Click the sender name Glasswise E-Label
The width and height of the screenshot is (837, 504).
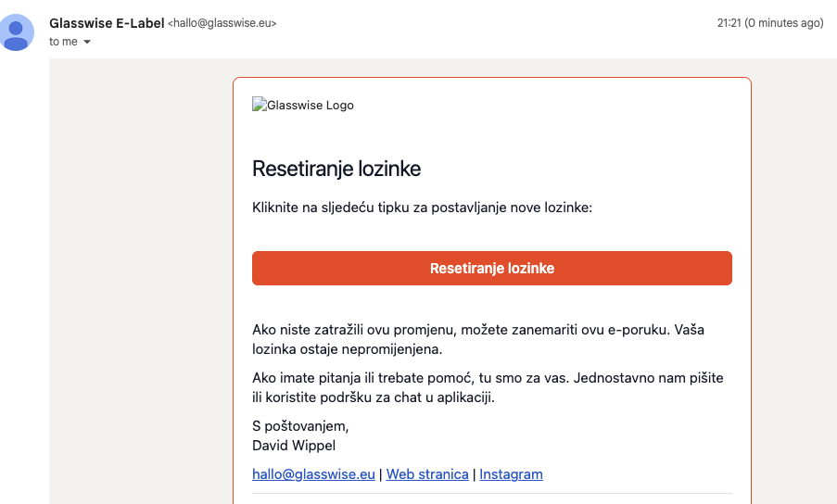(x=107, y=23)
